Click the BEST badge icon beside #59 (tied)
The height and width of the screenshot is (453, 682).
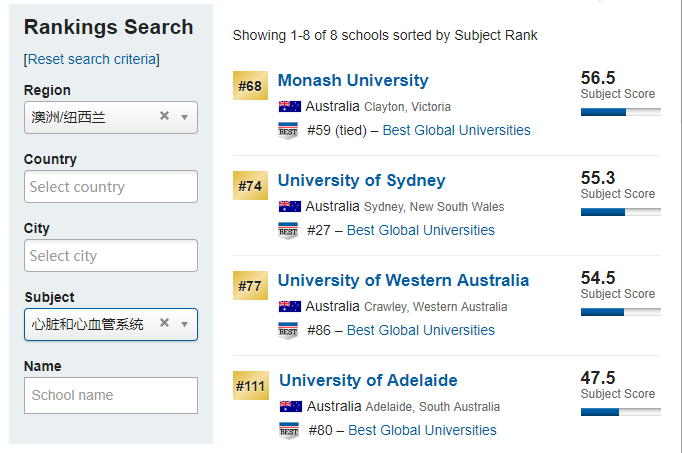[x=288, y=131]
